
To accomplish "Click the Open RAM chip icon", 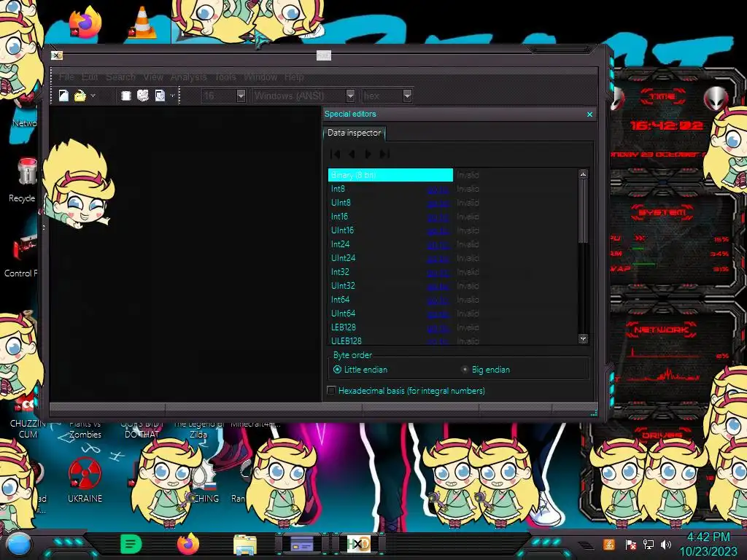I will click(x=125, y=96).
